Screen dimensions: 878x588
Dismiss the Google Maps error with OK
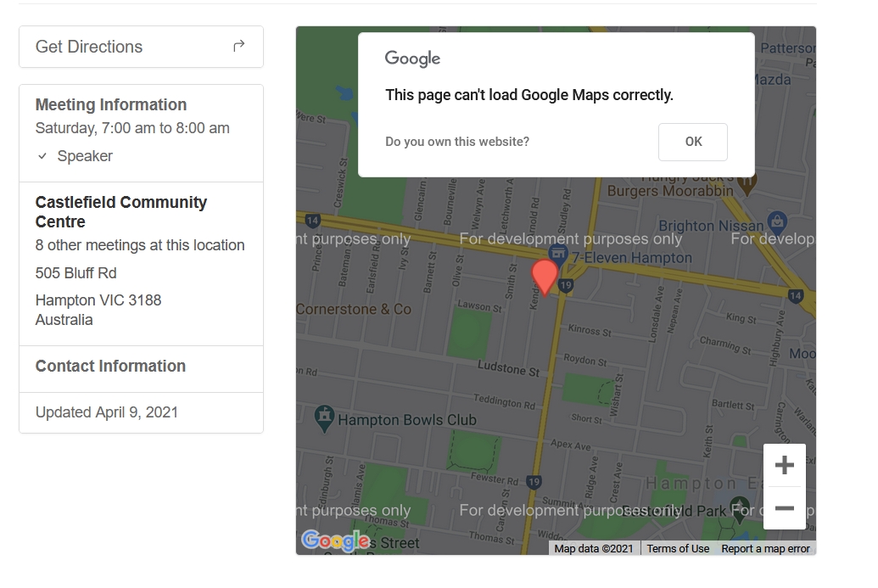point(693,142)
